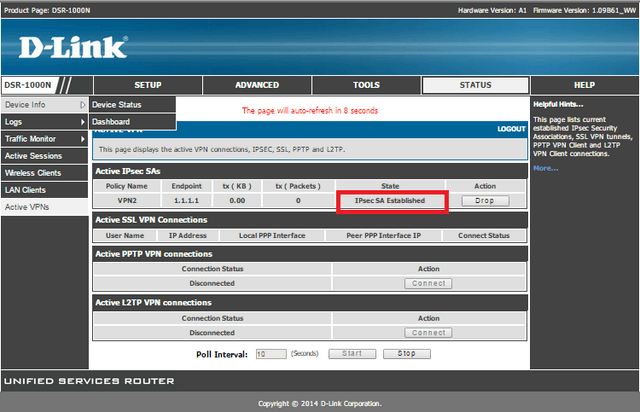Click the VPN2 policy name cell
This screenshot has width=640, height=412.
pos(127,201)
